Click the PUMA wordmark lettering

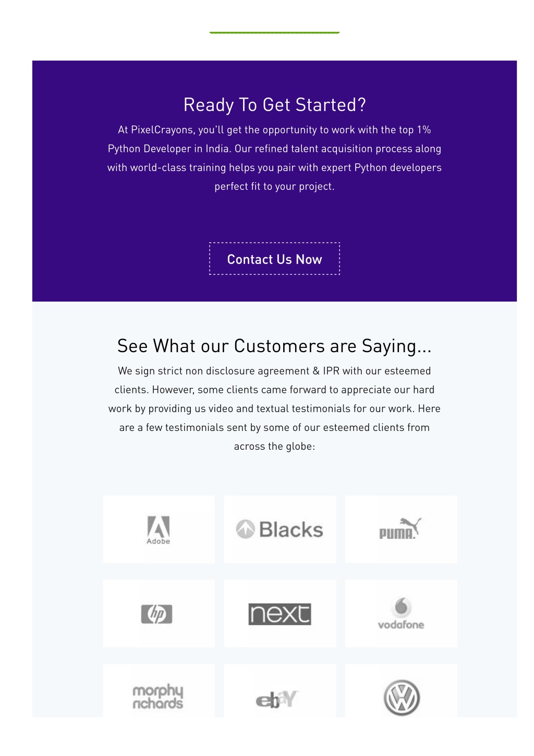(x=397, y=534)
